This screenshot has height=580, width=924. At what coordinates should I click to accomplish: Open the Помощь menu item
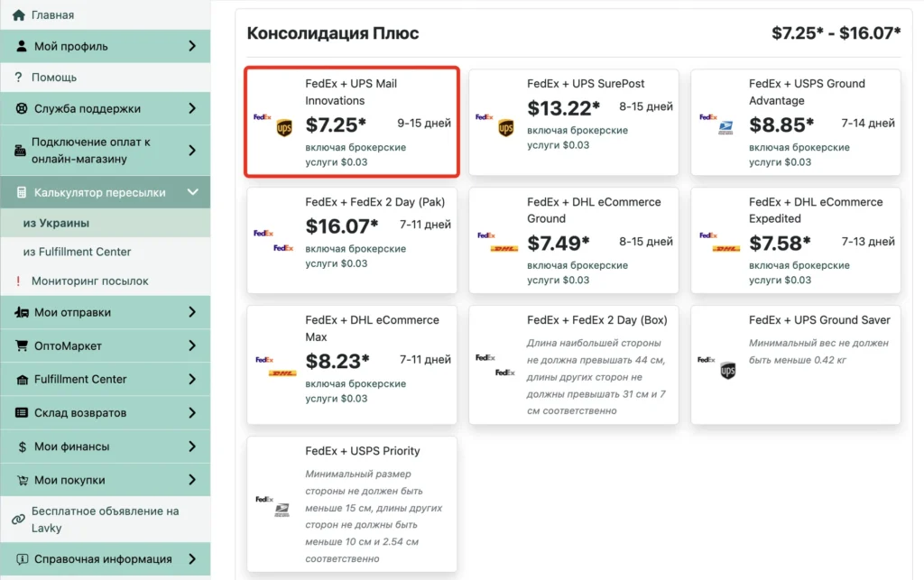pos(105,78)
